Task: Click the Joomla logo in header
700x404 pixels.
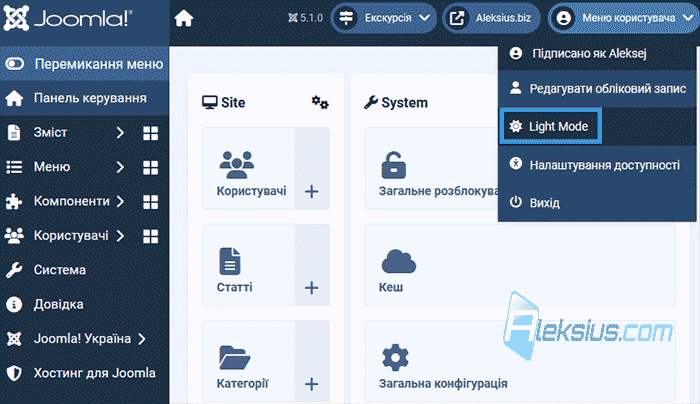Action: click(68, 18)
